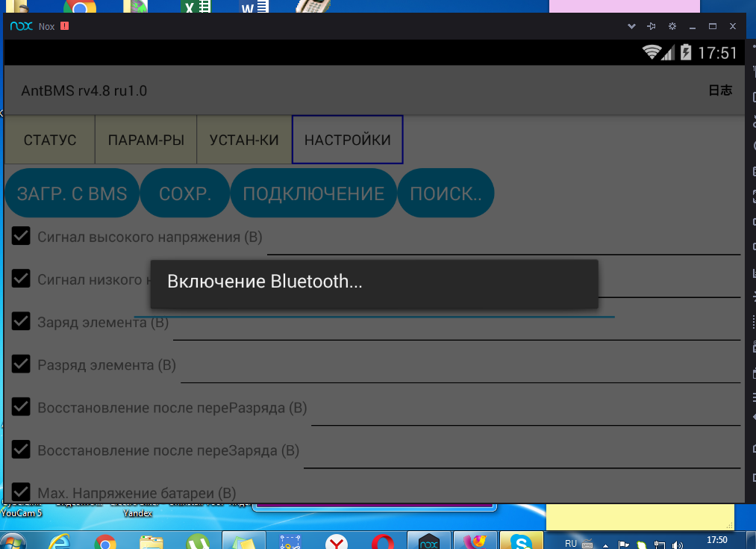The image size is (756, 549).
Task: Toggle the Разряд элемента checkbox
Action: coord(21,365)
